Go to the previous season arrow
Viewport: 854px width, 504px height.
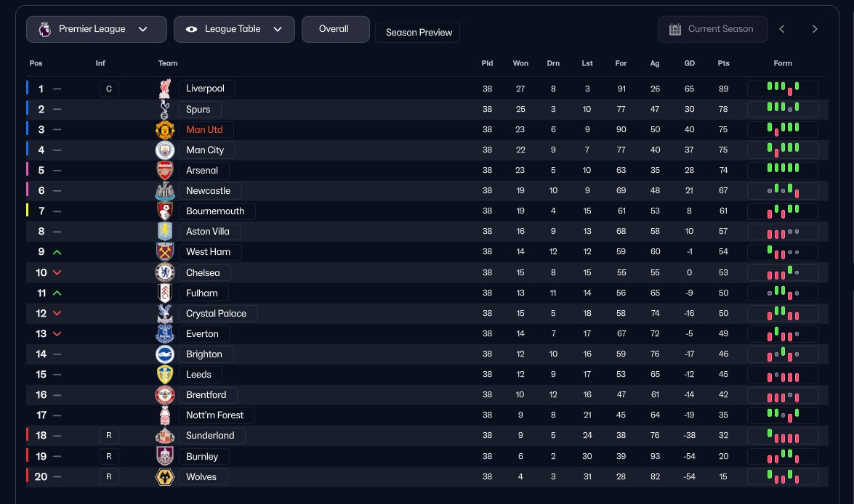[782, 29]
